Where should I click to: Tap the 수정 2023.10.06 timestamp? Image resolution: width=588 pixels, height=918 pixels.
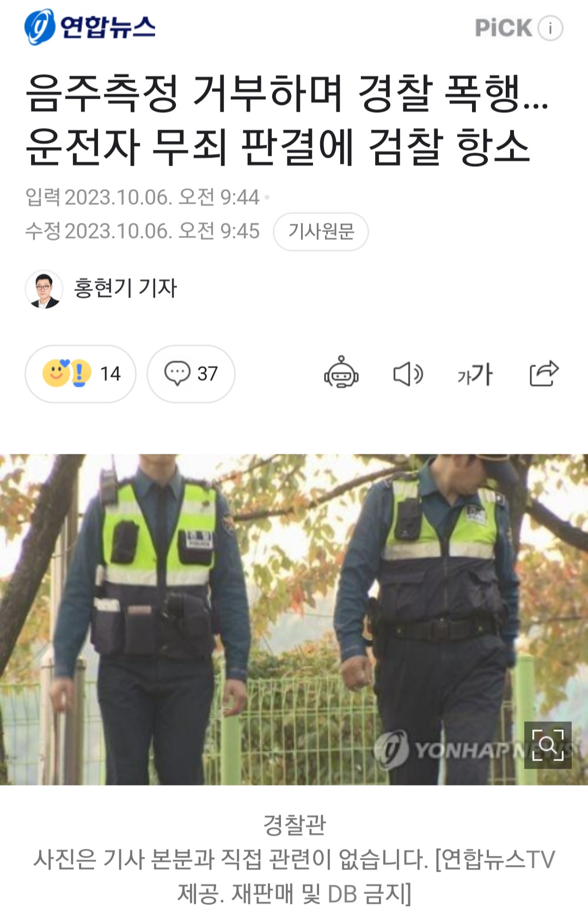(142, 231)
